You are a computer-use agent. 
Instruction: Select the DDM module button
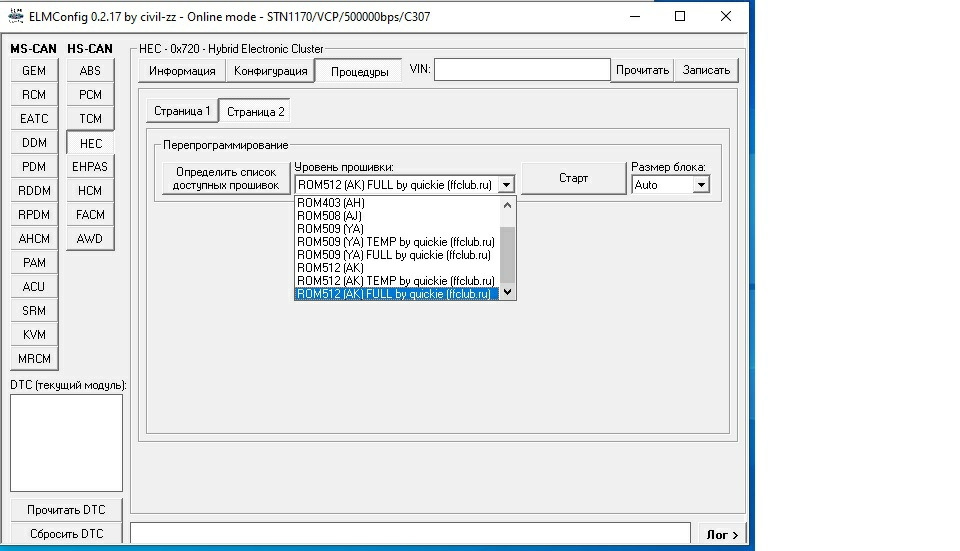(34, 143)
